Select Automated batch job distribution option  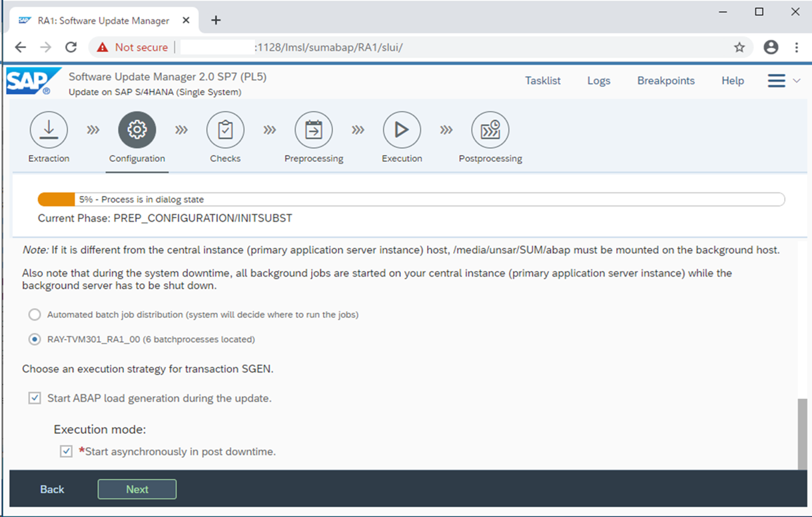34,314
